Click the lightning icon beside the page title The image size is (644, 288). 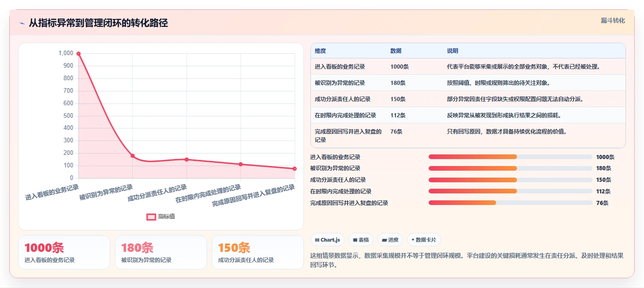[x=22, y=23]
